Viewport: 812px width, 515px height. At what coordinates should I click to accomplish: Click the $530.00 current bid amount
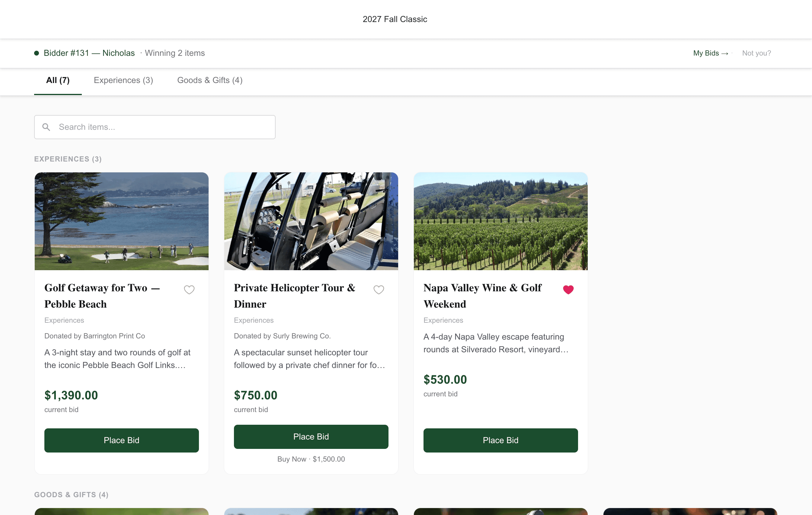click(445, 379)
